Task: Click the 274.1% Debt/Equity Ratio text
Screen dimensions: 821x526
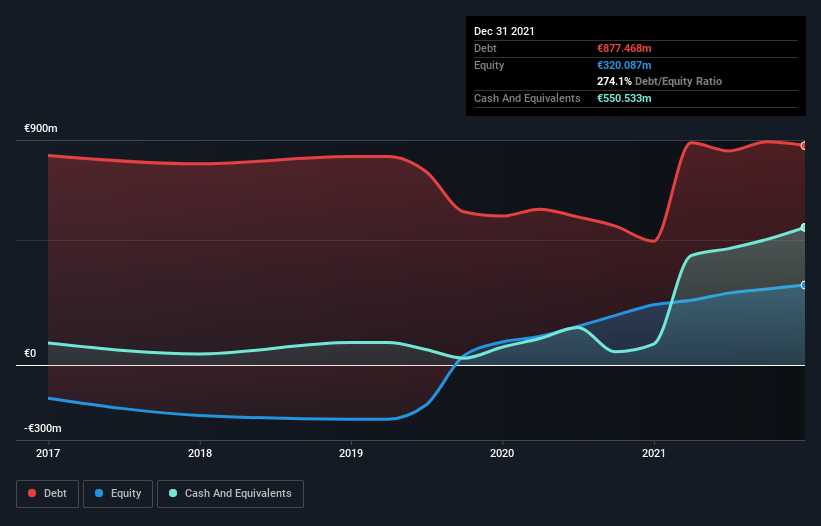Action: point(659,82)
